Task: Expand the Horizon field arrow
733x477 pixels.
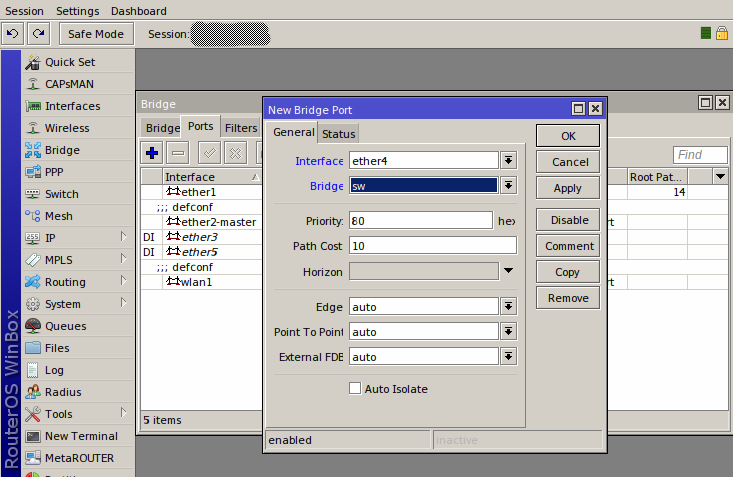Action: pos(508,271)
